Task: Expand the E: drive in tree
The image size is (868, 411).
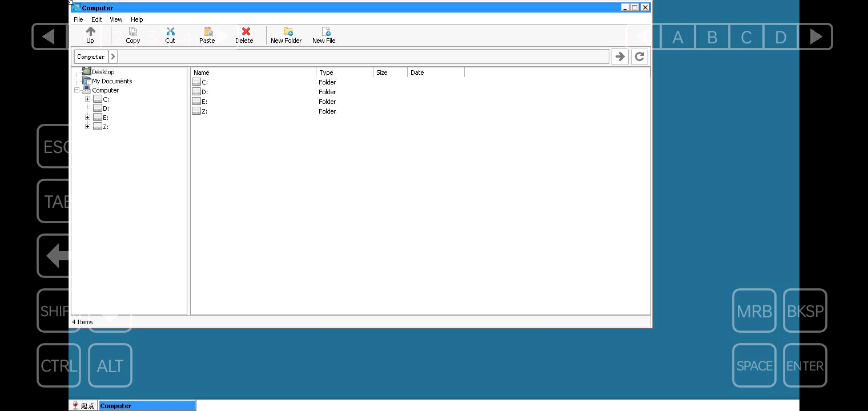Action: 88,118
